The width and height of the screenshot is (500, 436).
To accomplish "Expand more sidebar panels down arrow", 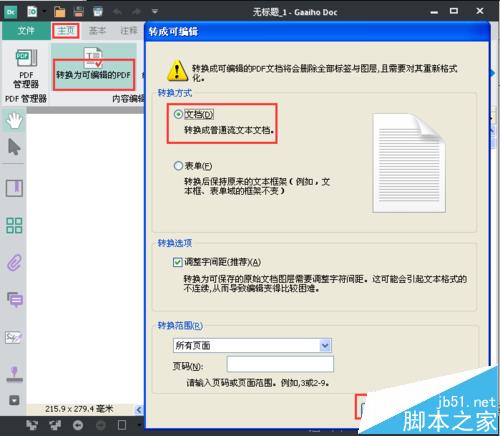I will click(14, 400).
